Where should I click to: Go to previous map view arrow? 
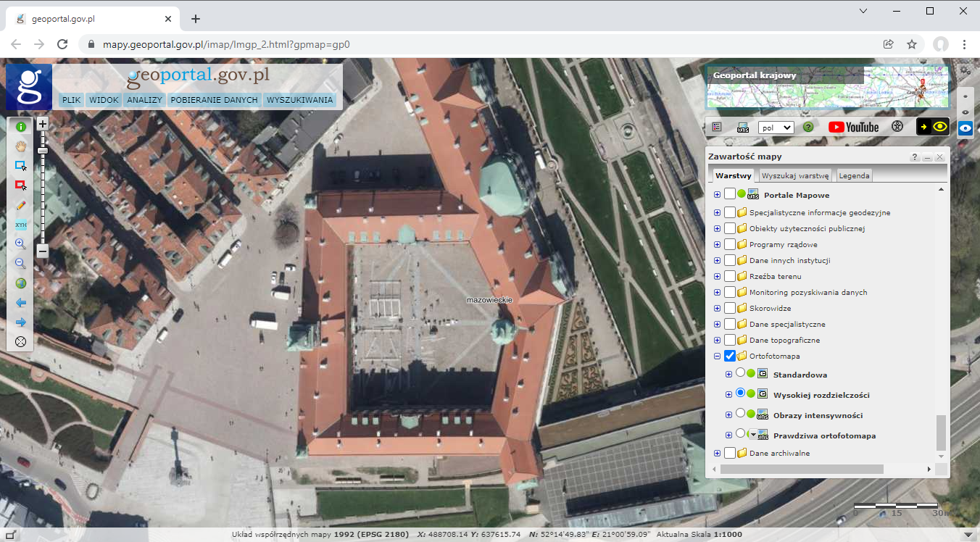(20, 303)
